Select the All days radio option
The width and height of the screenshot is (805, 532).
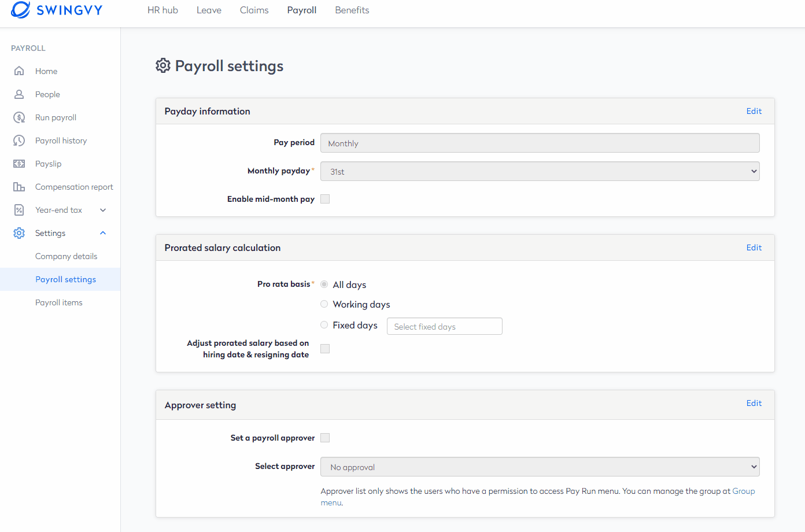[x=324, y=285]
